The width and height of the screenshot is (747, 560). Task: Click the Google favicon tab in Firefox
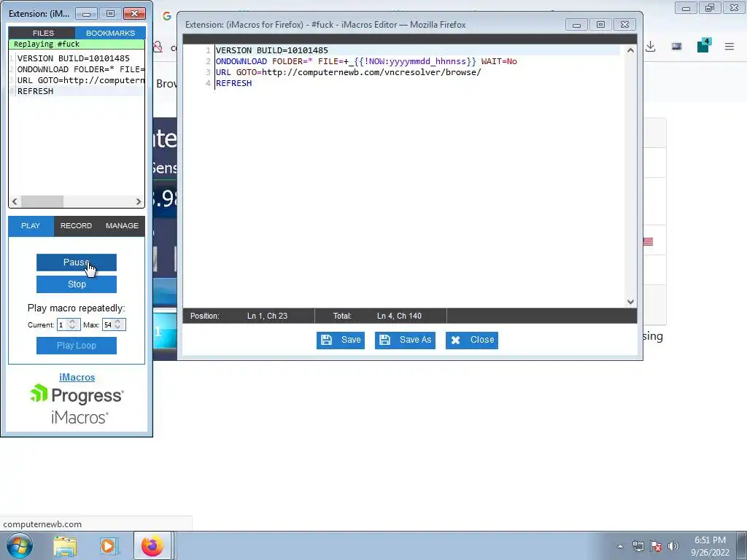tap(167, 16)
